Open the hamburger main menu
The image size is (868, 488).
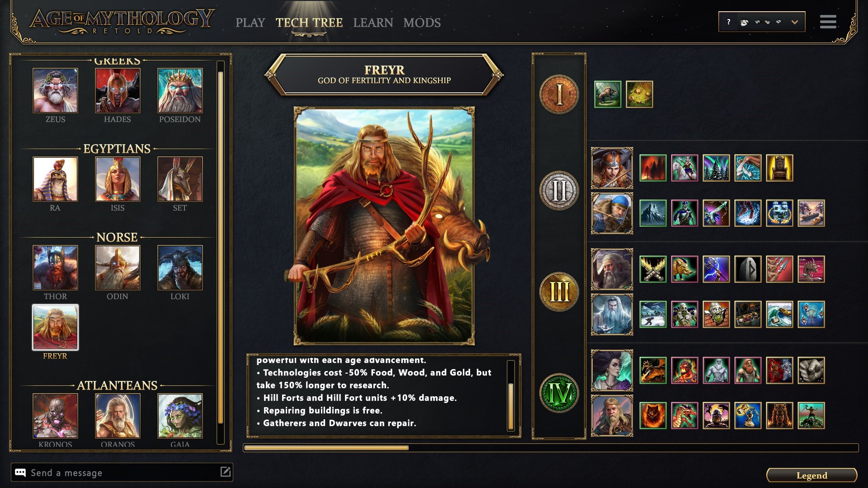point(828,22)
